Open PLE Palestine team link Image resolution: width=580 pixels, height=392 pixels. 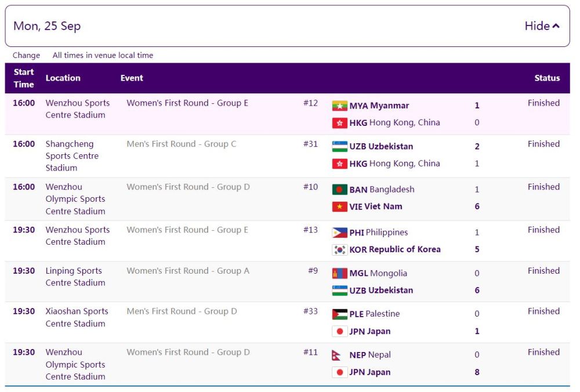pos(374,314)
